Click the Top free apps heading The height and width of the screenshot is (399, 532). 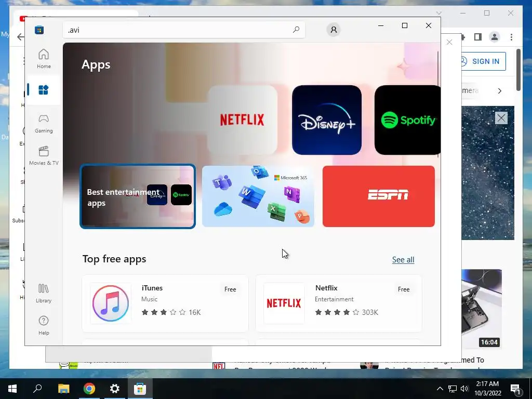tap(114, 259)
